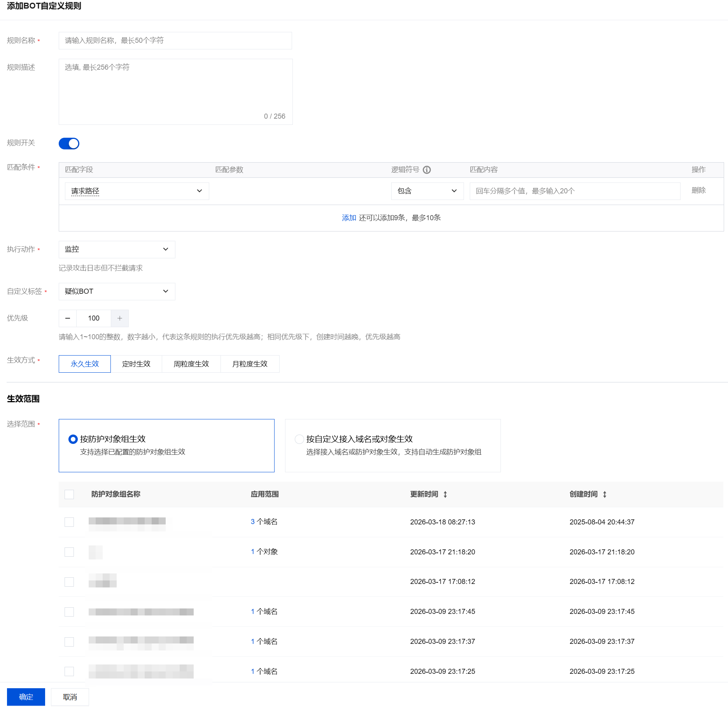Click the 确定 confirm button
The height and width of the screenshot is (710, 728).
point(26,697)
